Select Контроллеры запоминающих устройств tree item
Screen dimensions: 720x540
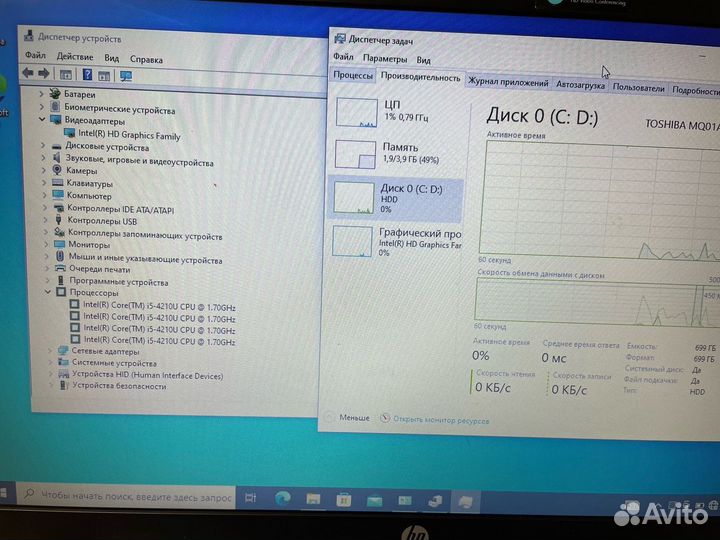tap(145, 235)
